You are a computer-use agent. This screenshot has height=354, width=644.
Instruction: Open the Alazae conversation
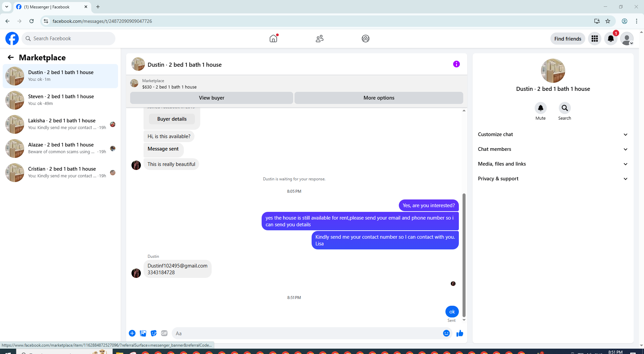click(60, 149)
